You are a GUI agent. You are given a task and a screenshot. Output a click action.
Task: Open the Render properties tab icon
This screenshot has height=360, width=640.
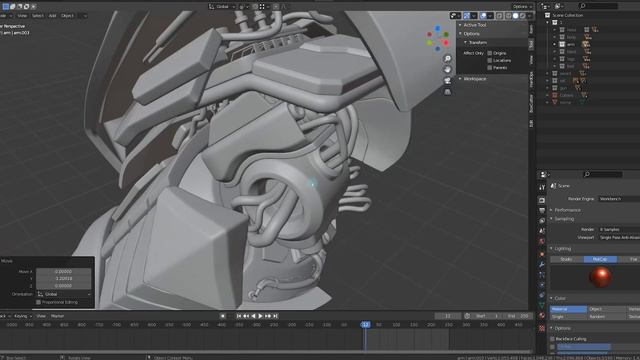[x=542, y=200]
